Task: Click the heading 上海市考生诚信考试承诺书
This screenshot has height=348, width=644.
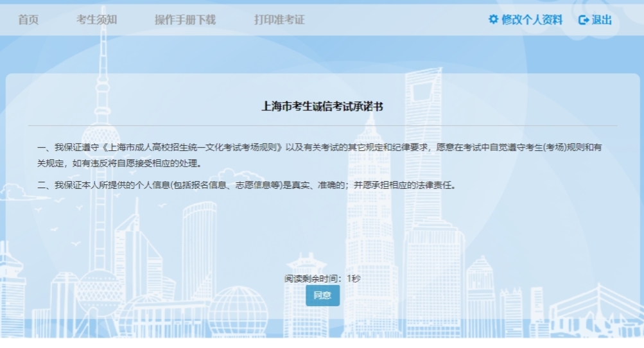Action: pos(322,107)
